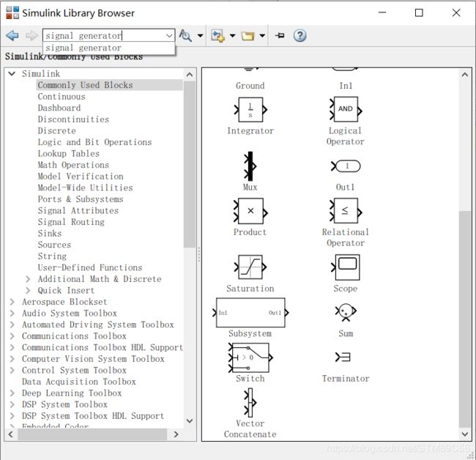Select Data Acquisition Toolbox
The width and height of the screenshot is (476, 460).
[x=79, y=382]
